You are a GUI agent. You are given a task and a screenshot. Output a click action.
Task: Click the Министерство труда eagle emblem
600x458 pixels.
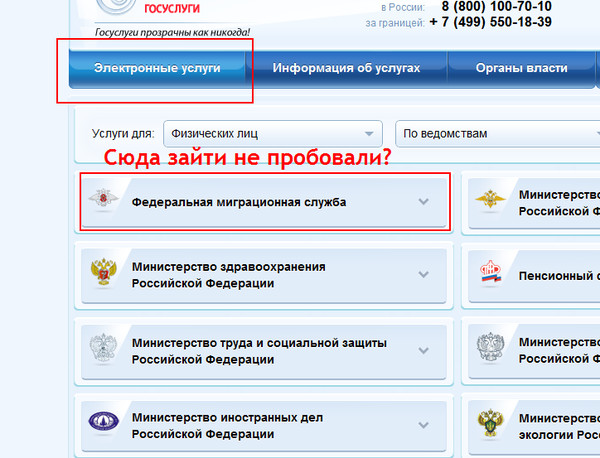(103, 347)
